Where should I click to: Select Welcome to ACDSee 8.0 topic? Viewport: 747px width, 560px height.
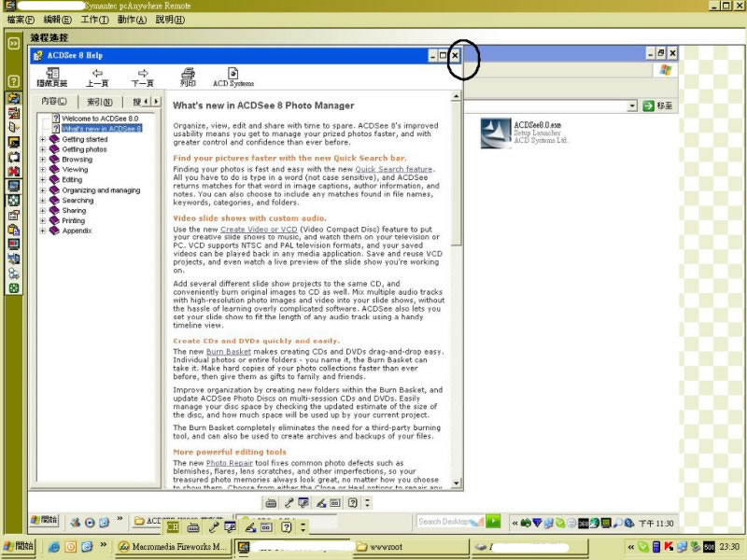click(100, 119)
